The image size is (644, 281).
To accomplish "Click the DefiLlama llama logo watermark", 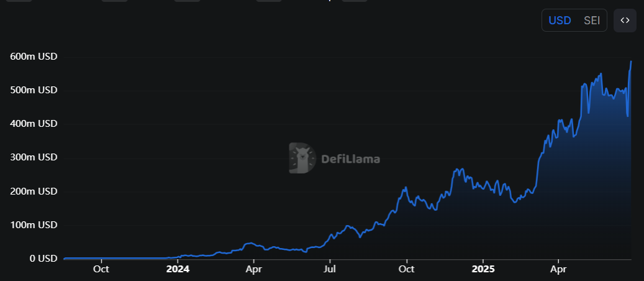I will tap(302, 159).
